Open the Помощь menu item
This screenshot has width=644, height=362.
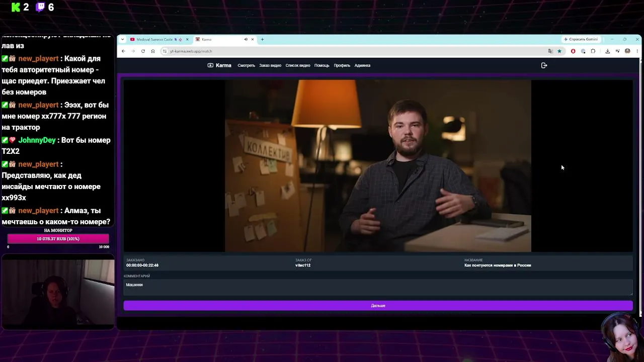pos(322,65)
